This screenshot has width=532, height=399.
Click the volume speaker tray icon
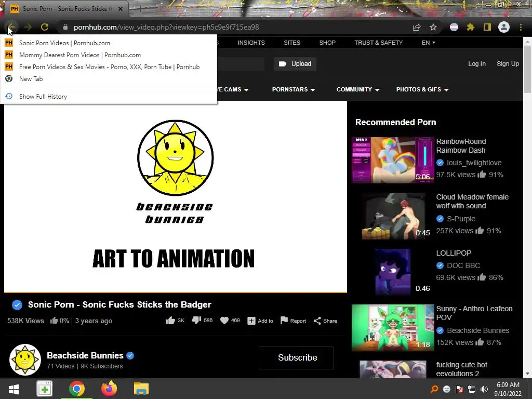click(x=484, y=389)
